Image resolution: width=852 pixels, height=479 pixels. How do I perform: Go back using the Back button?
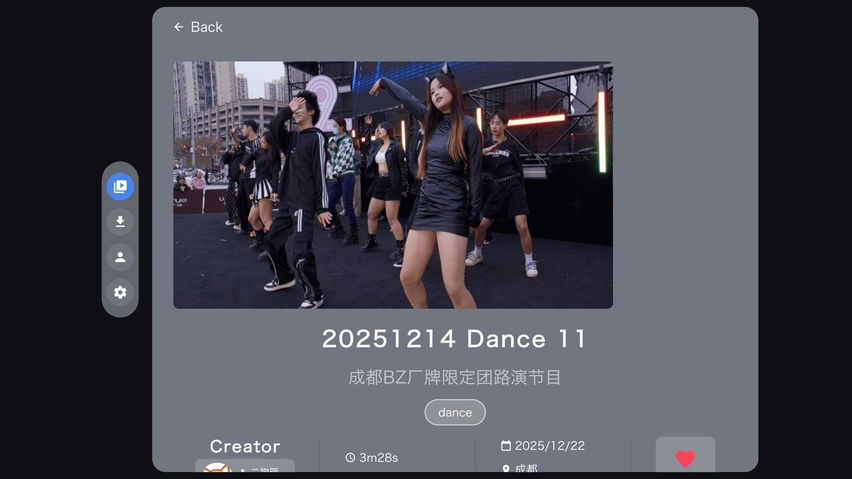click(198, 27)
